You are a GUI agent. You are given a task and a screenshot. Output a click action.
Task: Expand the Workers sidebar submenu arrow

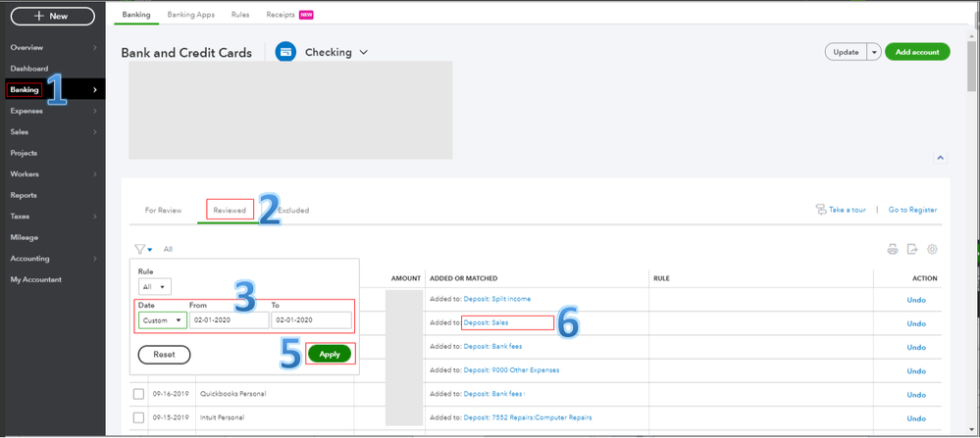click(95, 174)
